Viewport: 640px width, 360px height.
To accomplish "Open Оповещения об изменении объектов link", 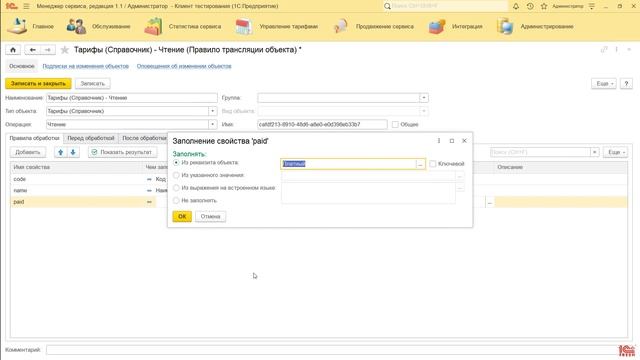I will tap(184, 66).
